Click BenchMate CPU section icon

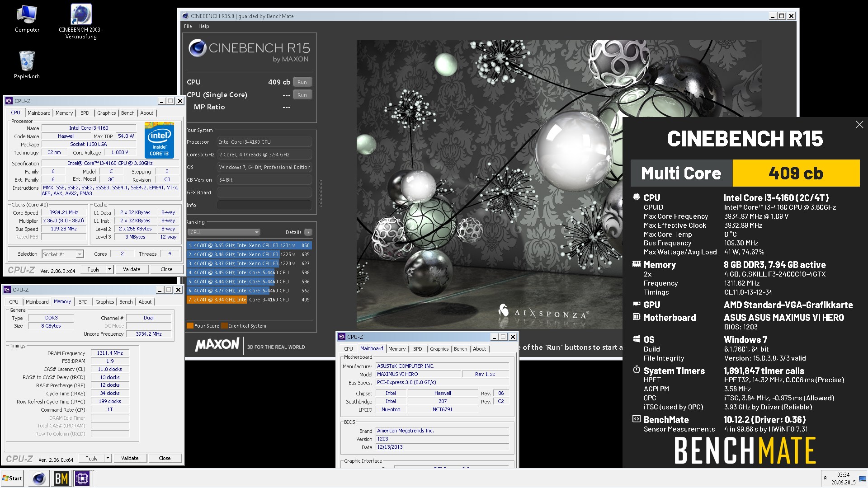637,197
